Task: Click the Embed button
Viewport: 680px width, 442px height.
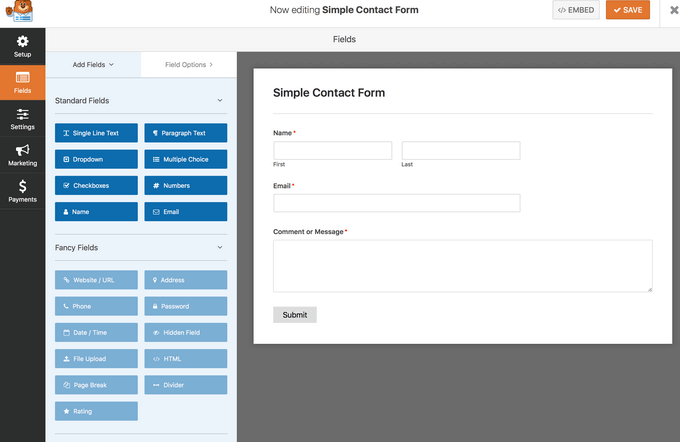Action: 576,10
